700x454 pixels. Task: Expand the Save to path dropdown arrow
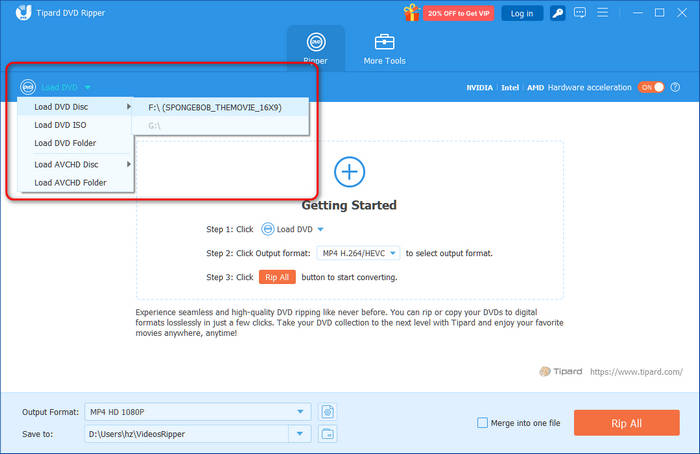coord(300,433)
